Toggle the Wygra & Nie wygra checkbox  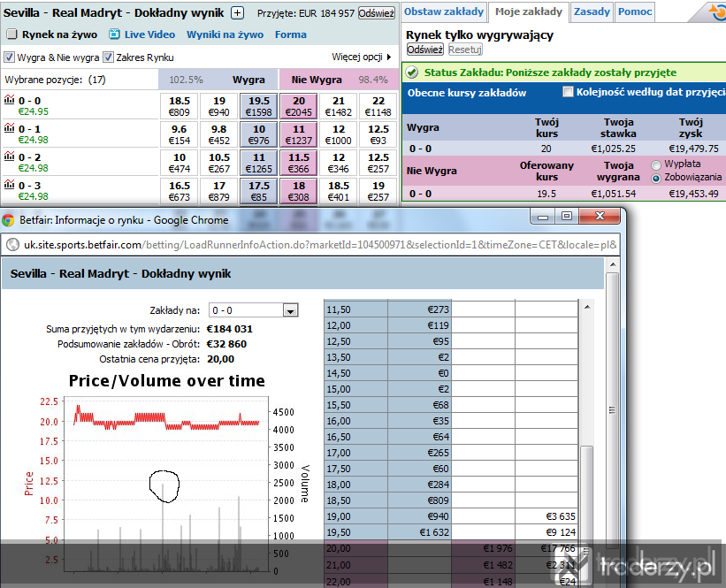pyautogui.click(x=9, y=57)
